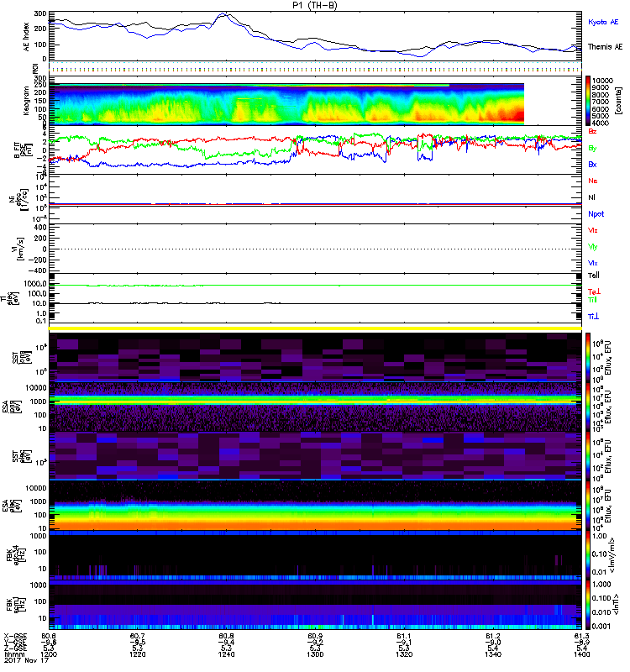
Task: Click the [counts] color bar label
Action: [618, 101]
